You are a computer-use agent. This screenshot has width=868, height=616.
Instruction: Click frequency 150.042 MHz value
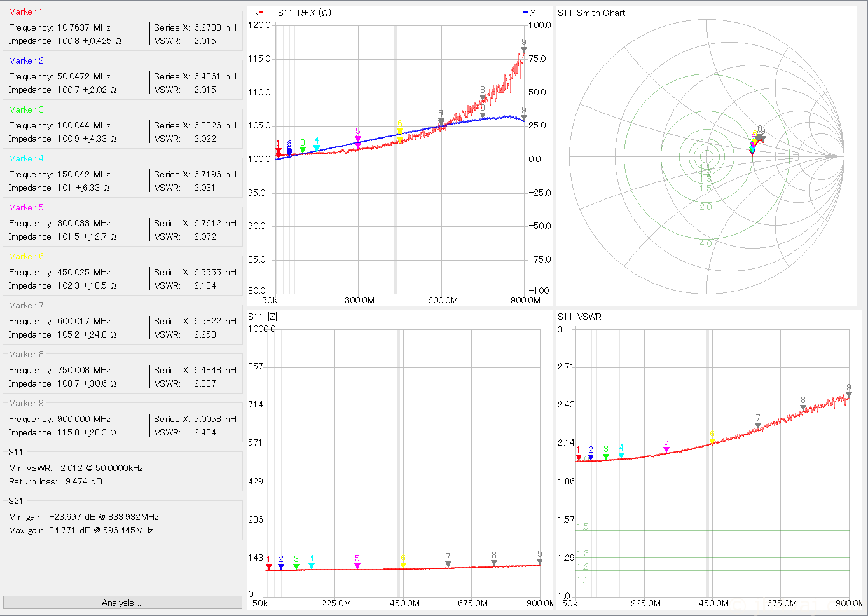click(x=84, y=174)
